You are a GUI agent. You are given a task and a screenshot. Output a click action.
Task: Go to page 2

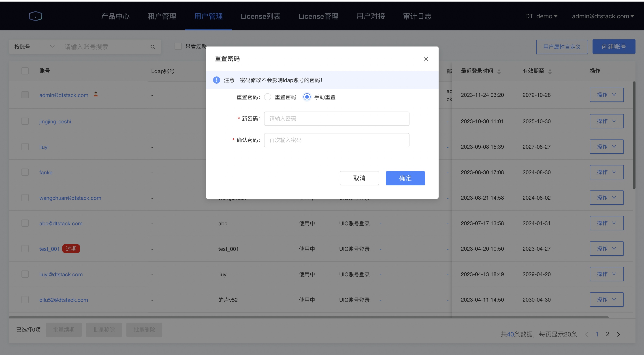pyautogui.click(x=608, y=334)
